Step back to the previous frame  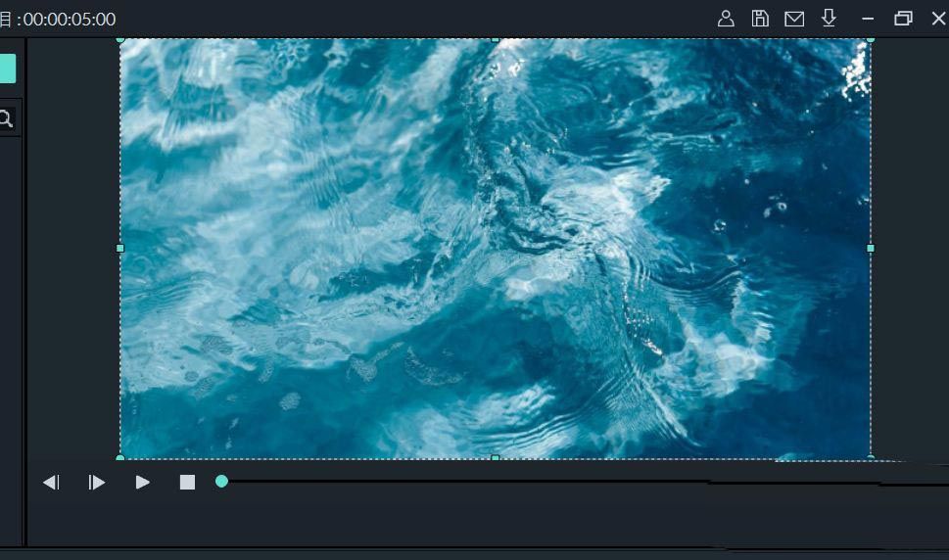[x=51, y=482]
